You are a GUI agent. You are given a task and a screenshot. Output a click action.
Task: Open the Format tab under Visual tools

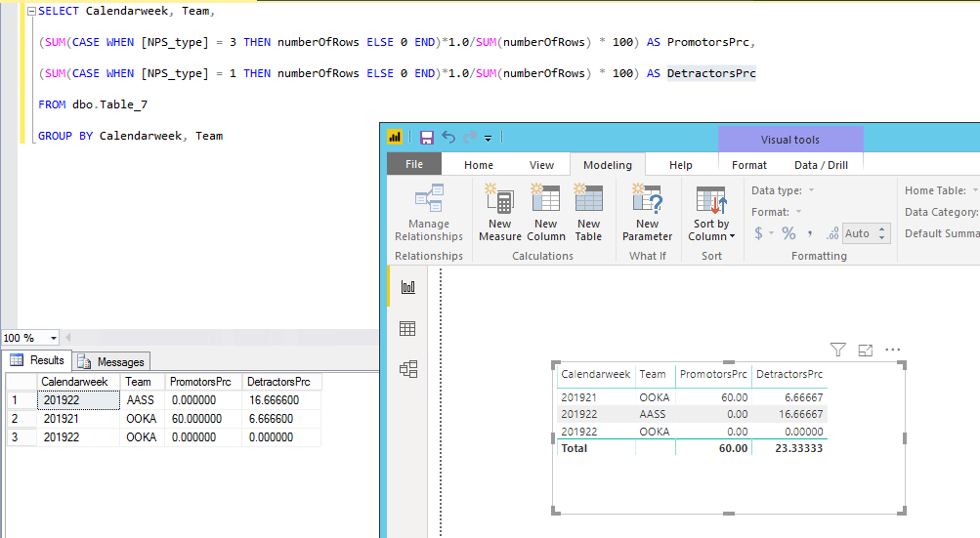point(748,165)
